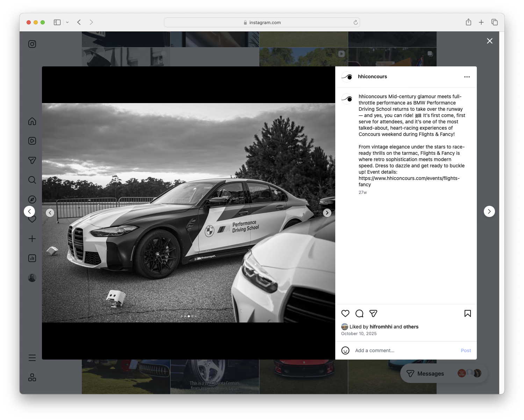524x420 pixels.
Task: Submit the comment with the Post button
Action: pos(466,350)
